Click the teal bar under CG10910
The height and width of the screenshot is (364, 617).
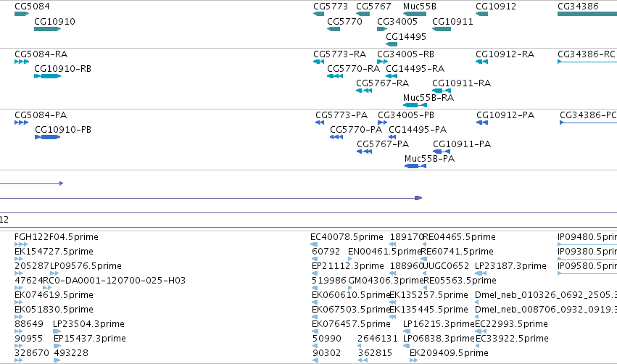pos(48,29)
